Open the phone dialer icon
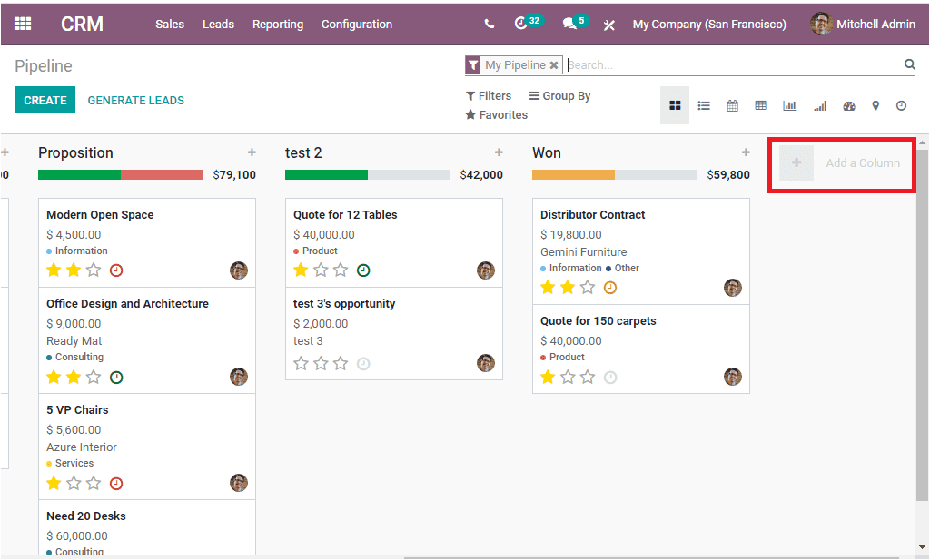This screenshot has width=930, height=560. [x=489, y=24]
